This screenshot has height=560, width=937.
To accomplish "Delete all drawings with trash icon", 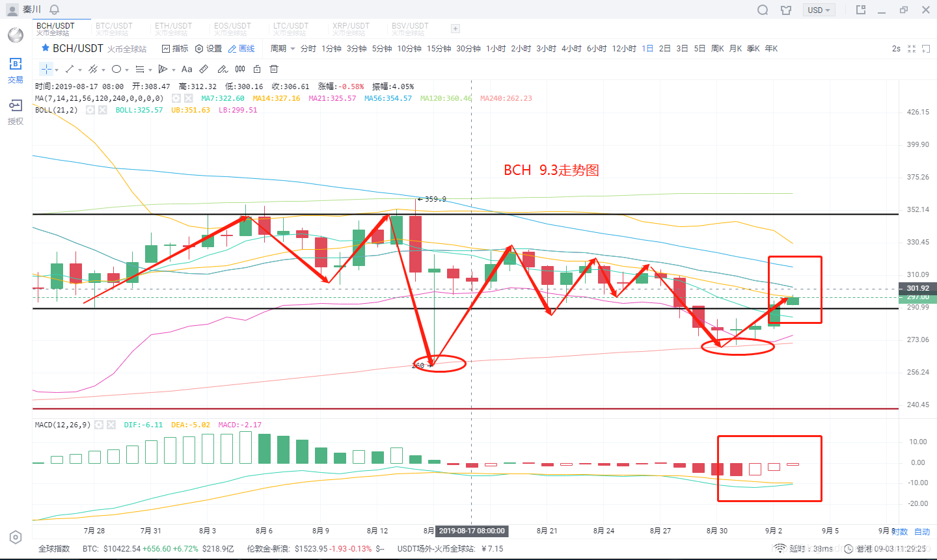I will 274,69.
